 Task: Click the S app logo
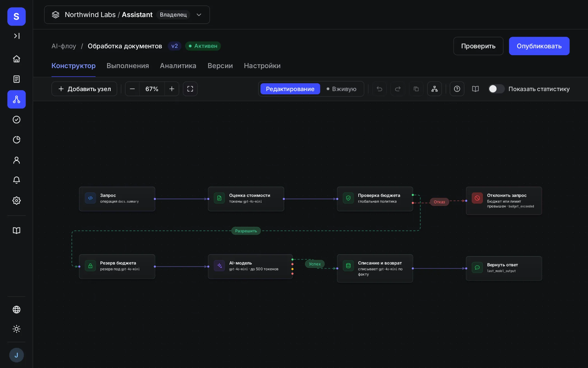point(17,17)
